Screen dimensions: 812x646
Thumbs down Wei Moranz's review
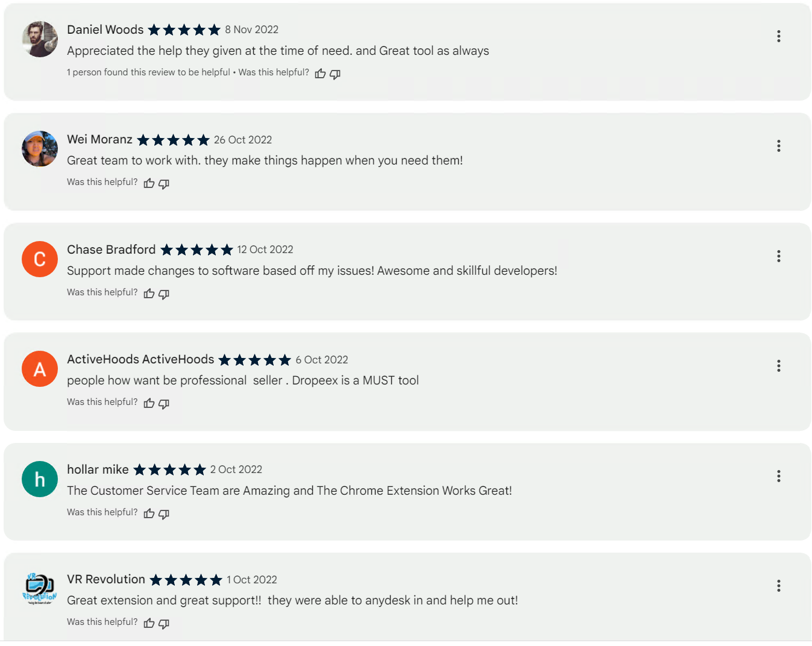tap(164, 184)
